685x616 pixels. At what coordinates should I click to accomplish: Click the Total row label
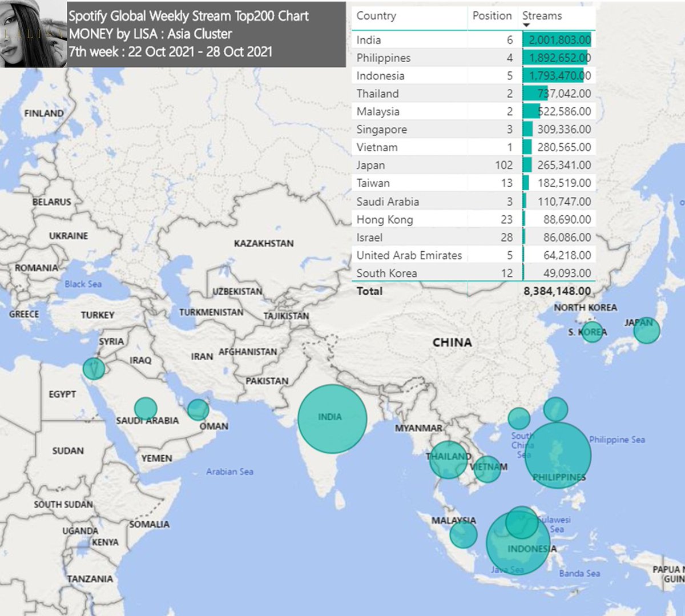[369, 291]
